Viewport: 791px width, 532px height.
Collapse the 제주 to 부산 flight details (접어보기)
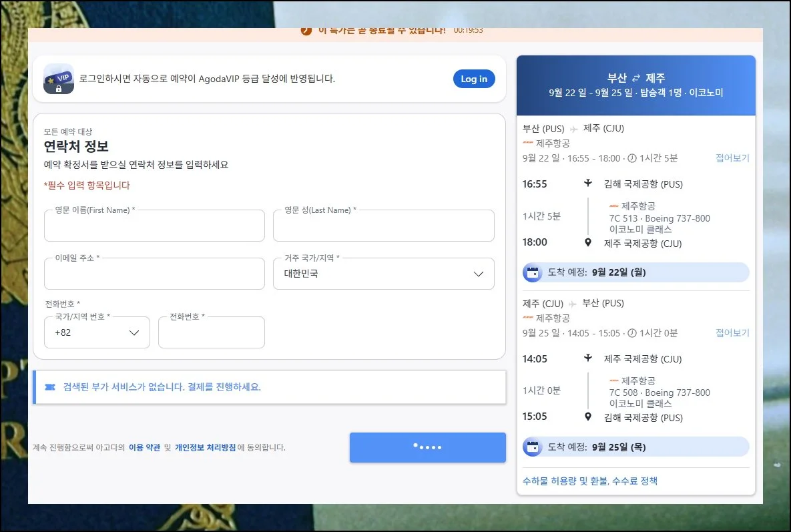732,332
